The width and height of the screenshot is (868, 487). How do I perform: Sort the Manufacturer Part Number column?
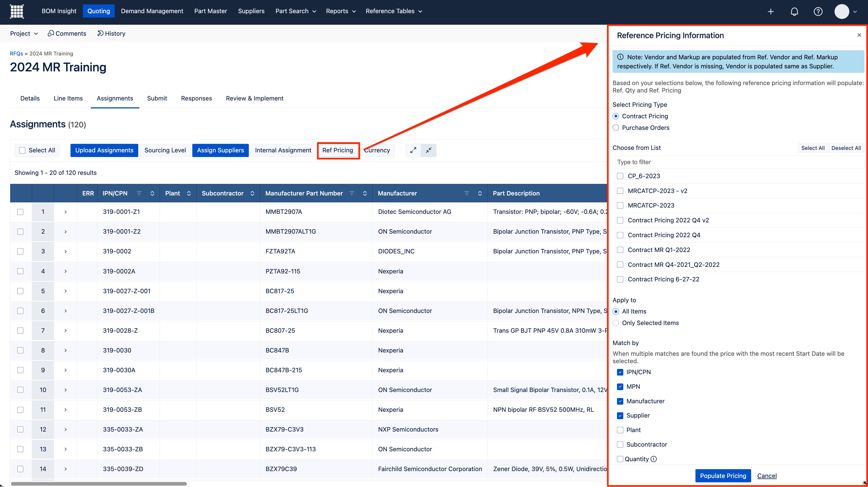(365, 193)
